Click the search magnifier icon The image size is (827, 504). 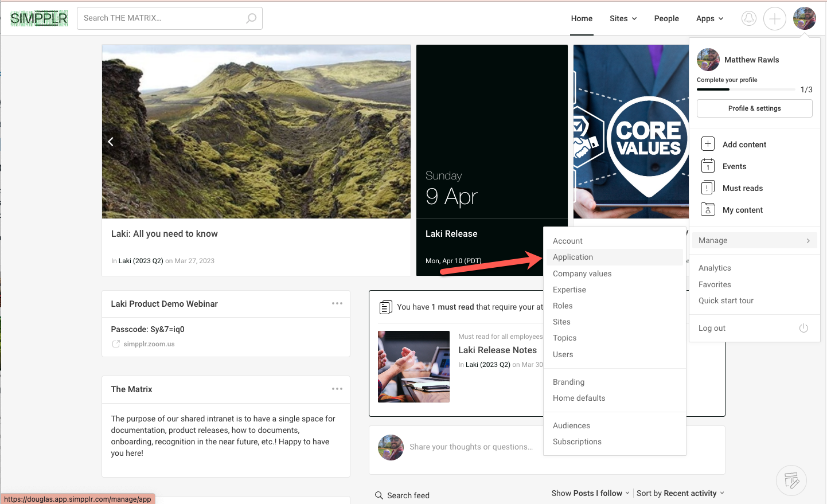251,18
